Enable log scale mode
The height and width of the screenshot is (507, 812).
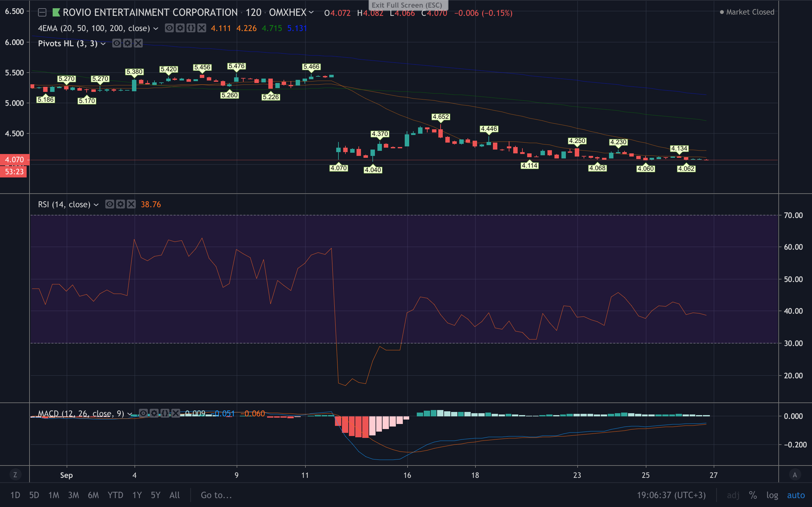click(772, 495)
